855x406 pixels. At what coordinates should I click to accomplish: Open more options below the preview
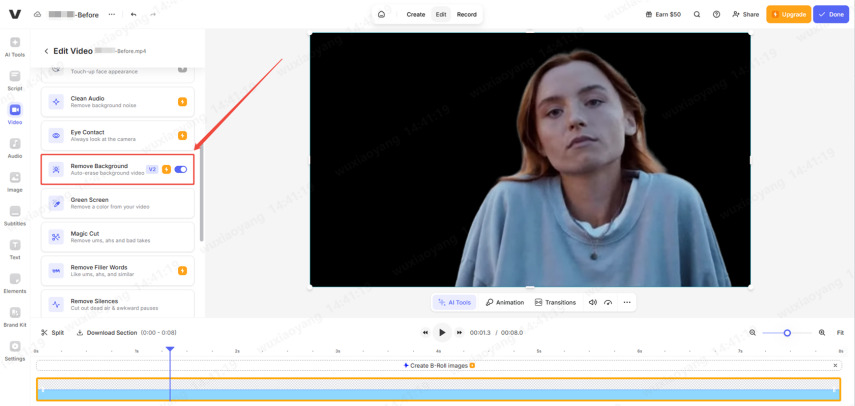pyautogui.click(x=627, y=302)
